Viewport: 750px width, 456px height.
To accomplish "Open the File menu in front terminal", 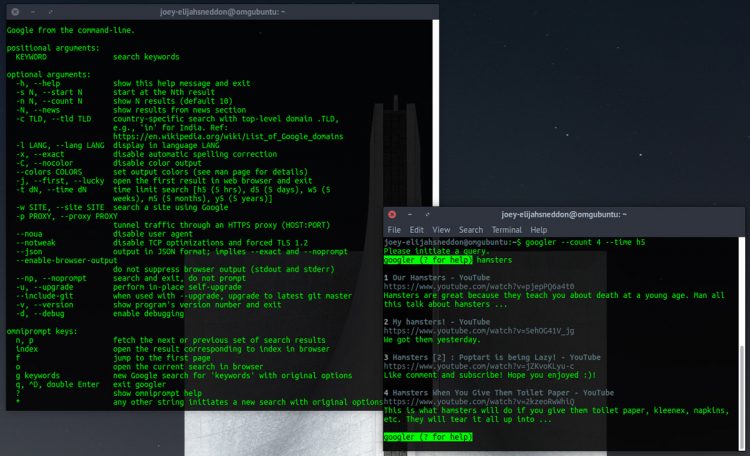I will (394, 230).
